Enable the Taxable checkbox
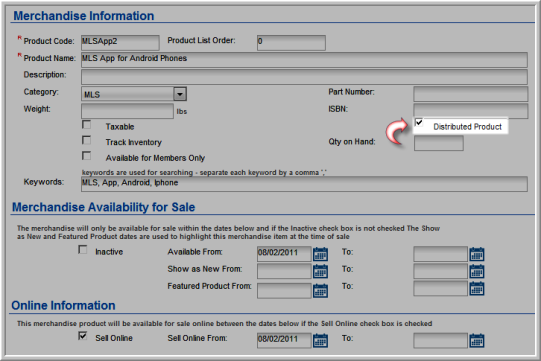This screenshot has width=541, height=361. pyautogui.click(x=87, y=124)
